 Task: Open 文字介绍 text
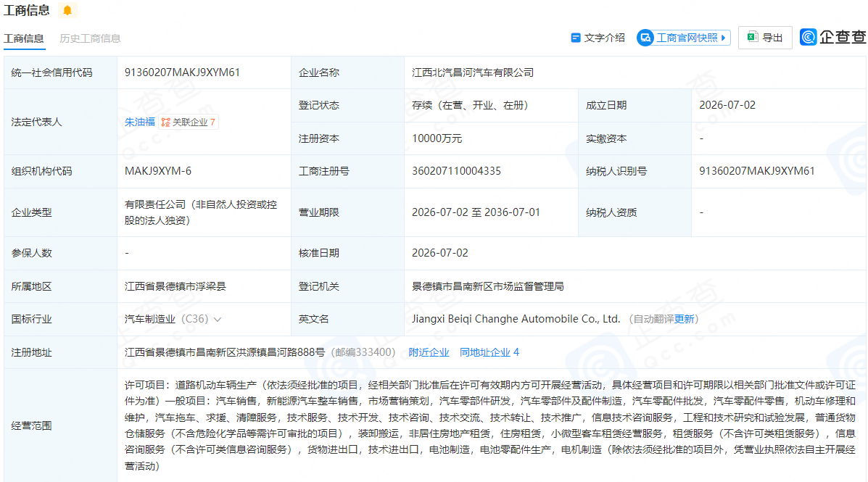pyautogui.click(x=604, y=38)
